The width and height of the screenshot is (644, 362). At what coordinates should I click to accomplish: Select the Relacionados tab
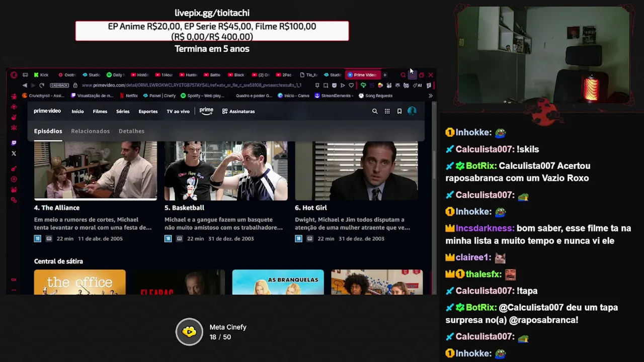pyautogui.click(x=90, y=131)
